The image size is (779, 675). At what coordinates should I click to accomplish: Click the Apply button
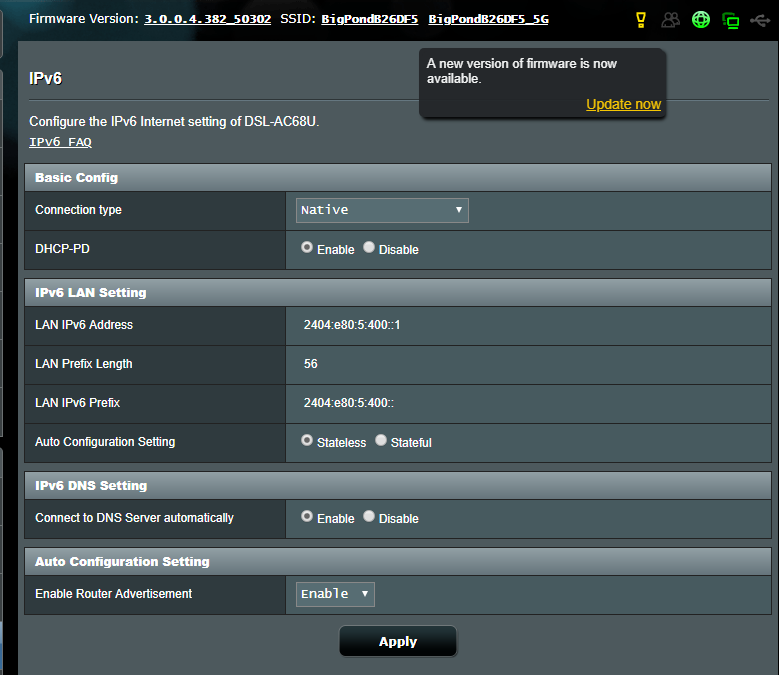point(398,642)
